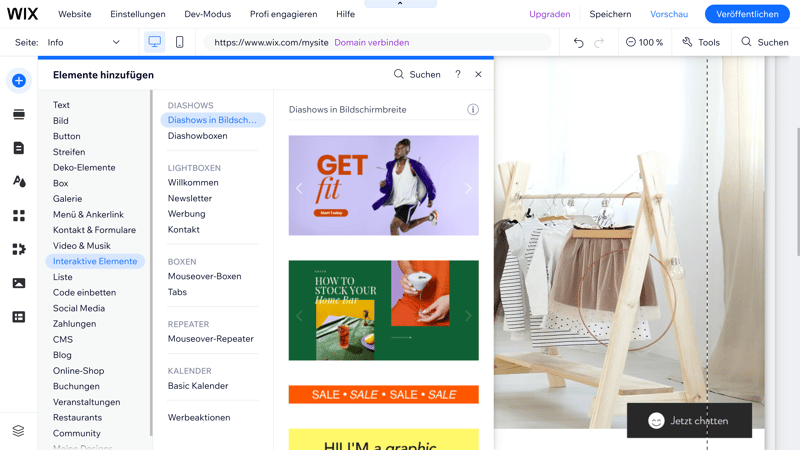
Task: Select Newsletter lightbox
Action: pyautogui.click(x=190, y=198)
